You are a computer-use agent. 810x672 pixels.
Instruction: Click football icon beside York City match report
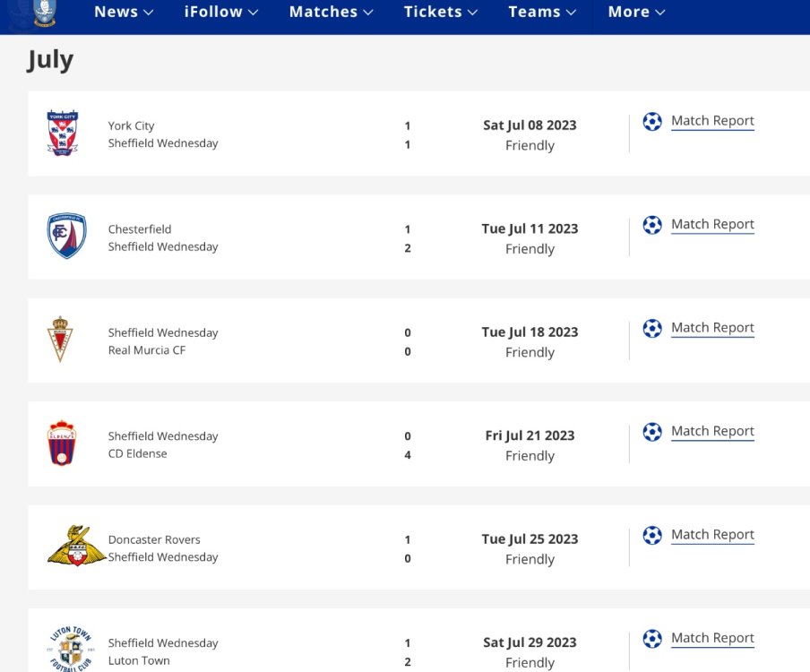click(652, 121)
